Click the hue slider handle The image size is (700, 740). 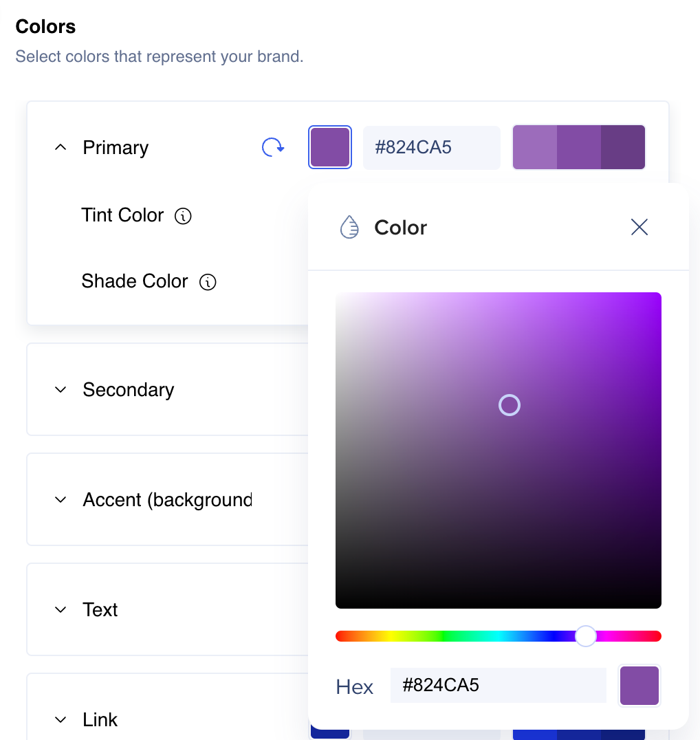[x=585, y=636]
